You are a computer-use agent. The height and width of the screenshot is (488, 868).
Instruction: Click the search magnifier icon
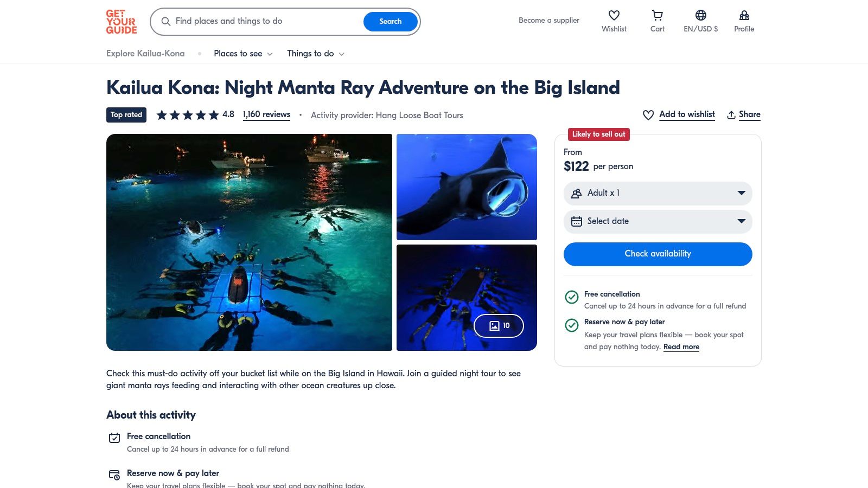click(166, 22)
